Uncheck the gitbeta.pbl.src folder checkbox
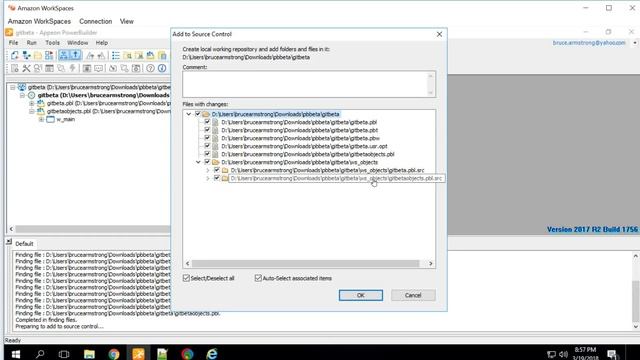This screenshot has height=360, width=640. coord(217,170)
